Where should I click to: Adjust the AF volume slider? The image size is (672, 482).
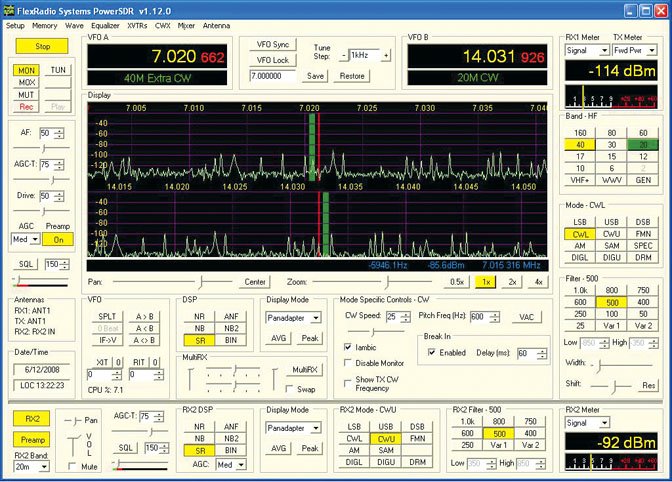pyautogui.click(x=42, y=148)
